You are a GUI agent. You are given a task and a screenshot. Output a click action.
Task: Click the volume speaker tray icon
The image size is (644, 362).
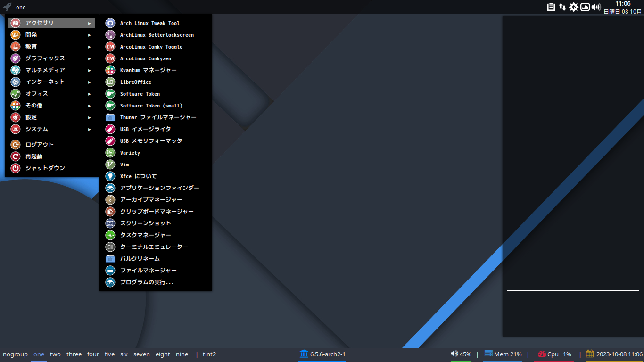(x=596, y=7)
